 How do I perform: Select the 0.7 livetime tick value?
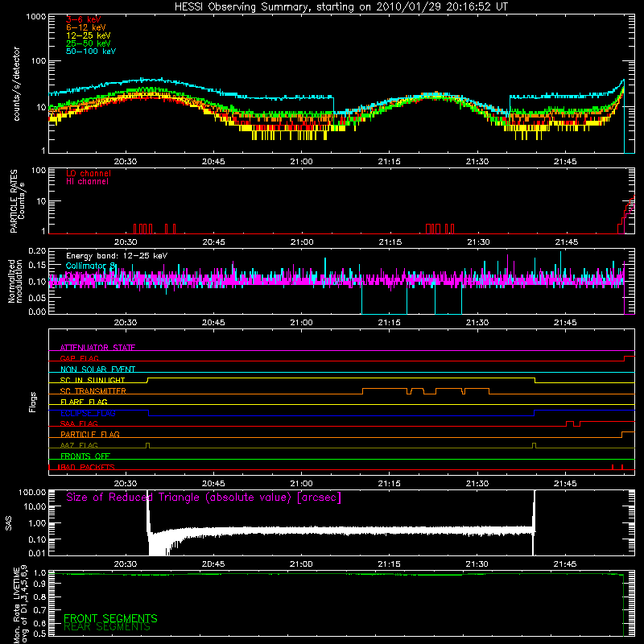[39, 609]
